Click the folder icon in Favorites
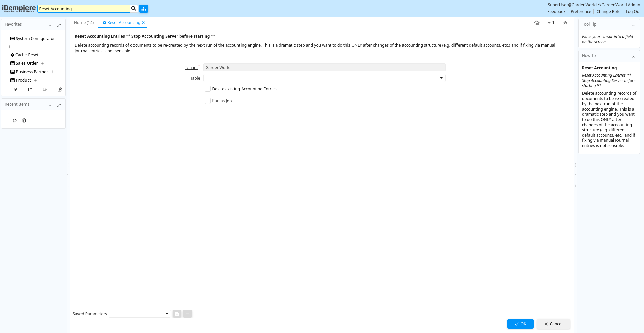 [30, 90]
